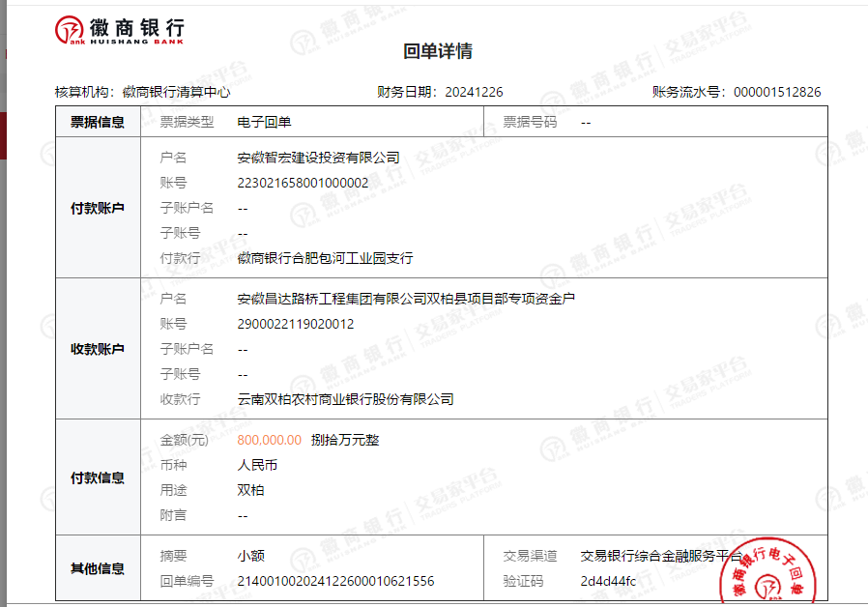Click the 收款账户 section header
Viewport: 868px width, 607px height.
point(98,349)
